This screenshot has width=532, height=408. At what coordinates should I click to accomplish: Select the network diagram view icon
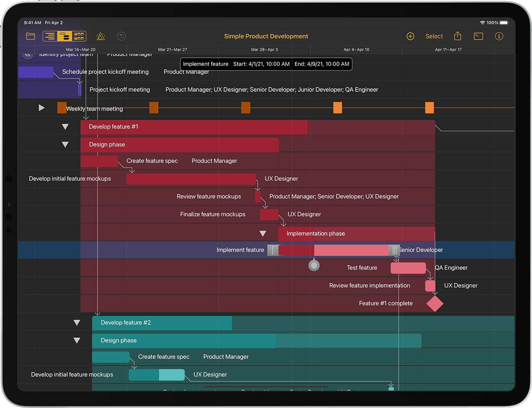pos(79,36)
